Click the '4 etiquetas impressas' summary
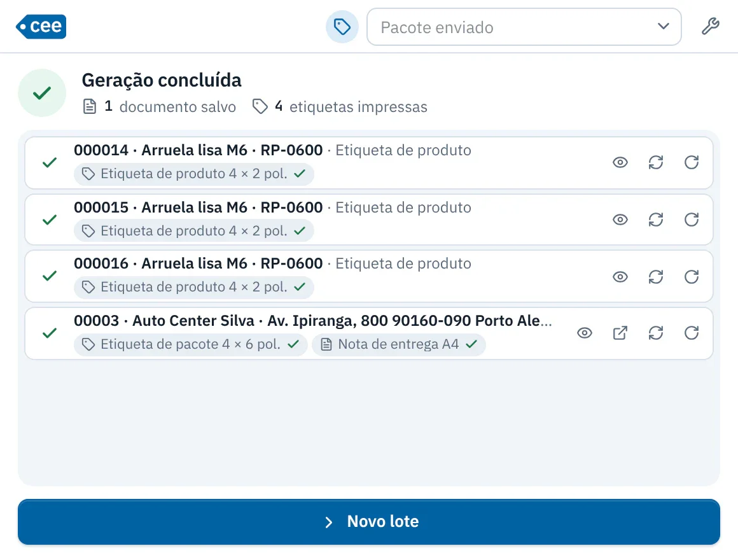 pyautogui.click(x=340, y=107)
